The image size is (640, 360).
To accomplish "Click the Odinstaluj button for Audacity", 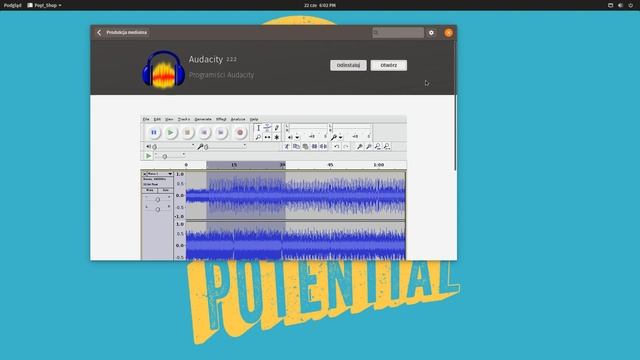I will [x=348, y=65].
